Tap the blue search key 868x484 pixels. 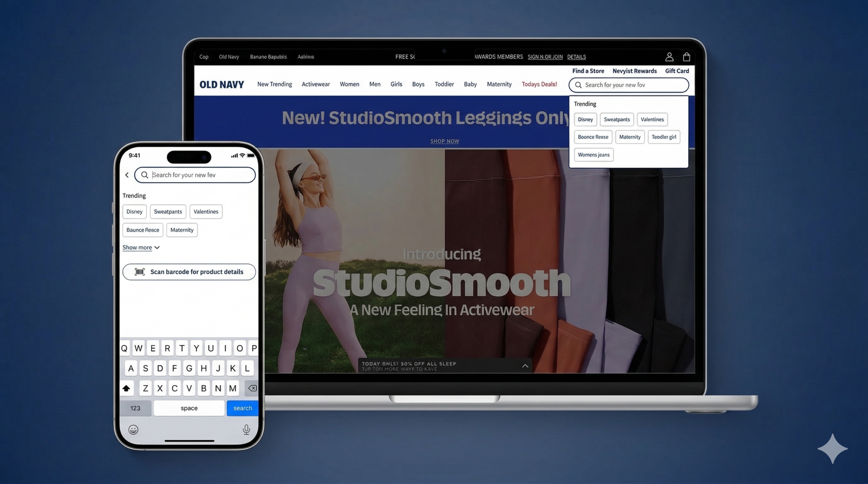[x=242, y=408]
